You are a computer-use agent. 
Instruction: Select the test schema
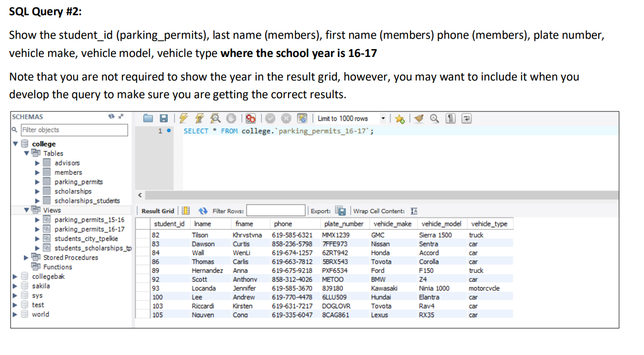tap(38, 305)
